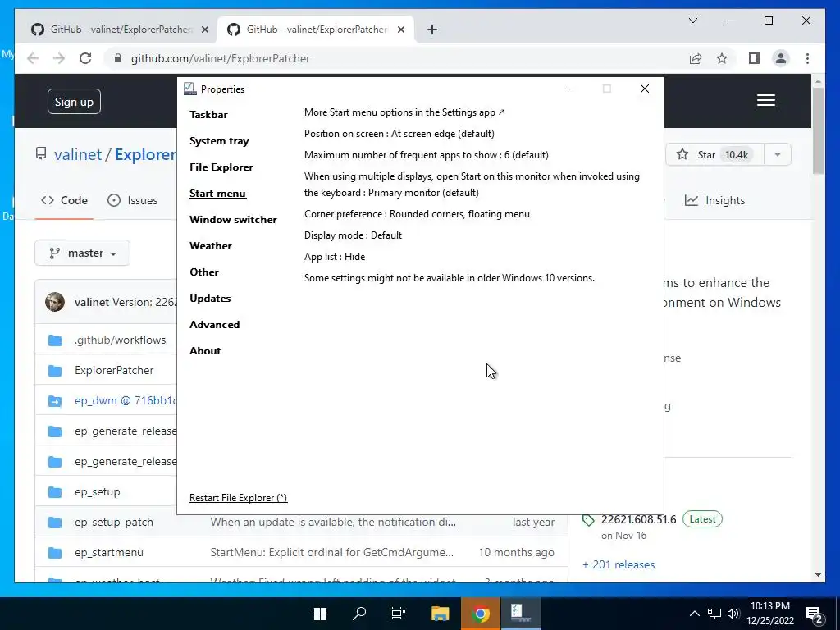Go to the Weather settings section

pyautogui.click(x=211, y=246)
